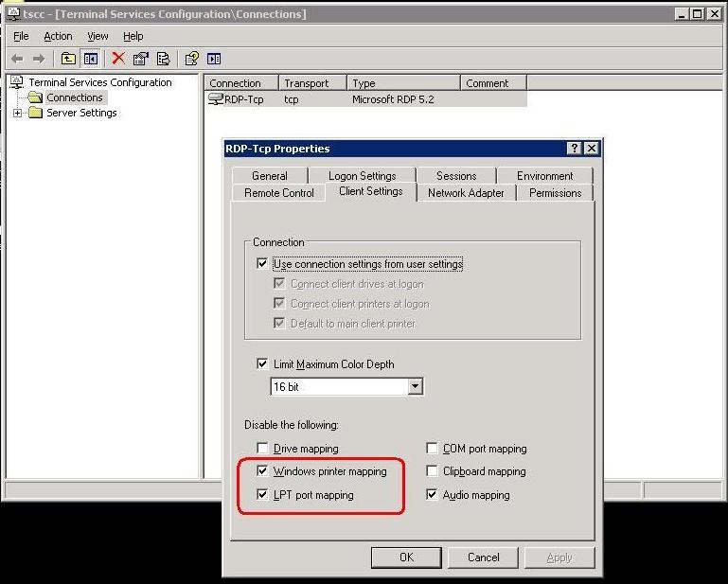Close the RDP-Tcp Properties dialog
The height and width of the screenshot is (584, 728).
[591, 148]
